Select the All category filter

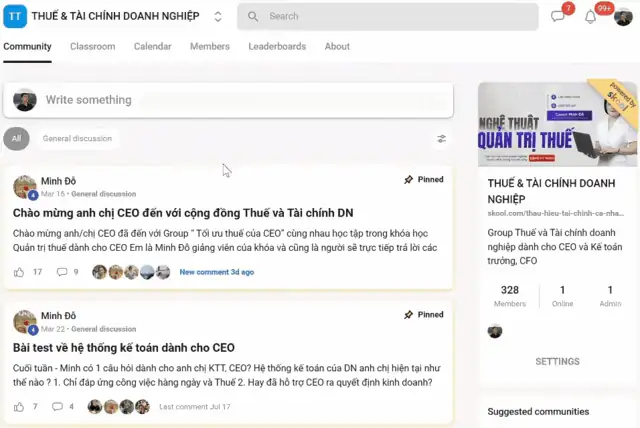click(x=16, y=139)
